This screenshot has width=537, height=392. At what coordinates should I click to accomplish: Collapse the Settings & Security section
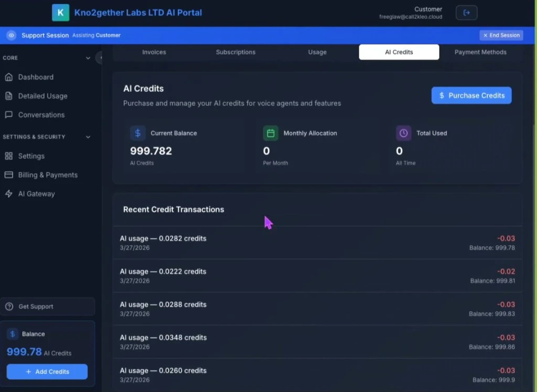click(x=88, y=137)
